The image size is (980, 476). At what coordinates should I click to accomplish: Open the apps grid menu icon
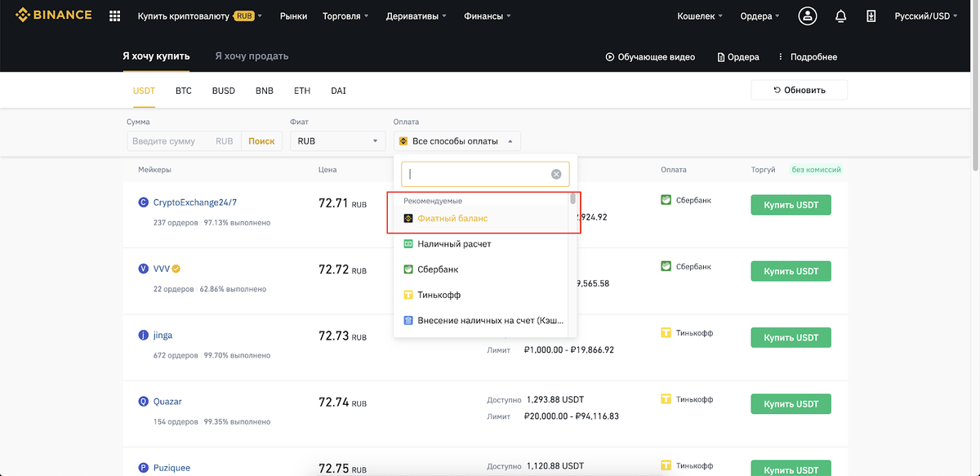tap(114, 16)
